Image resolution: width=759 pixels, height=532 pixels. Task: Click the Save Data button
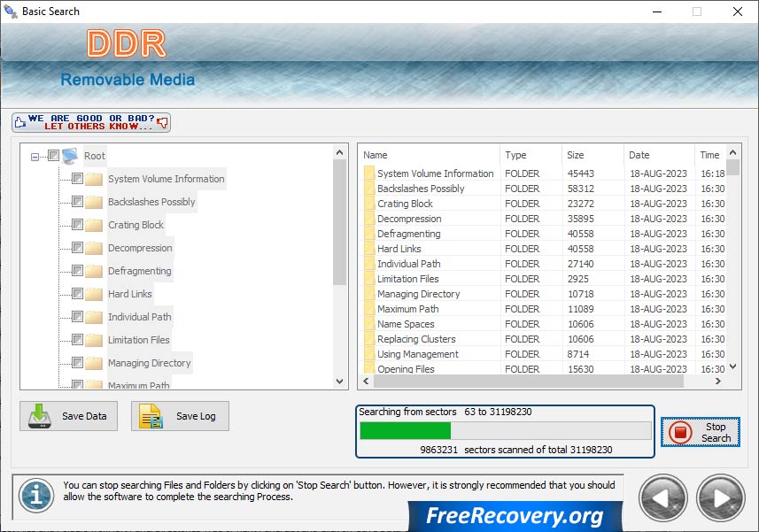[69, 416]
